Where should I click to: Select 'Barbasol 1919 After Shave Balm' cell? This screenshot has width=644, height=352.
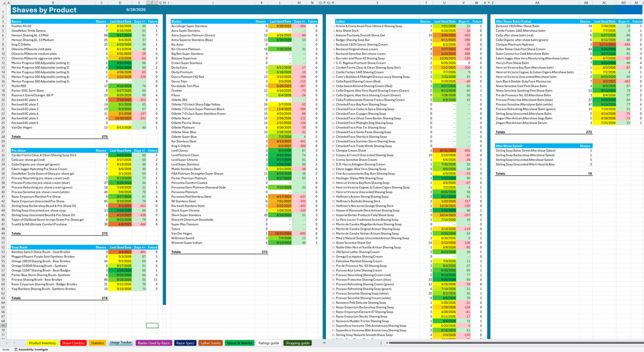537,26
